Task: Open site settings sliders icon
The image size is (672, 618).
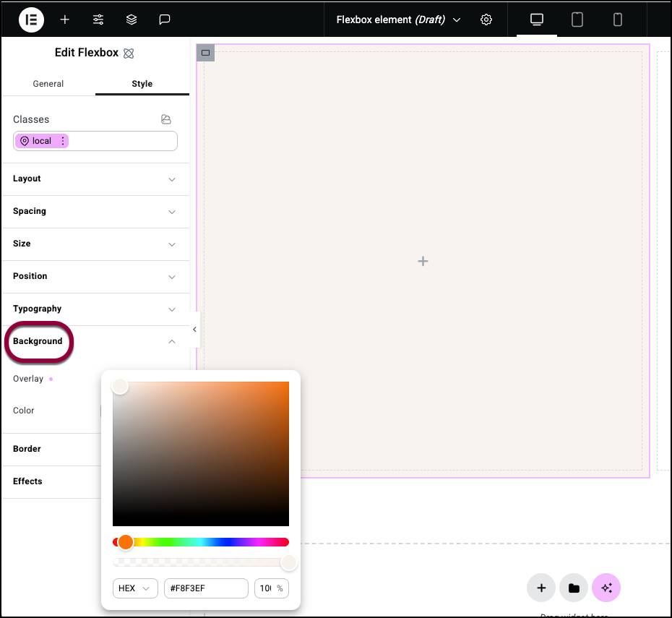Action: (x=98, y=20)
